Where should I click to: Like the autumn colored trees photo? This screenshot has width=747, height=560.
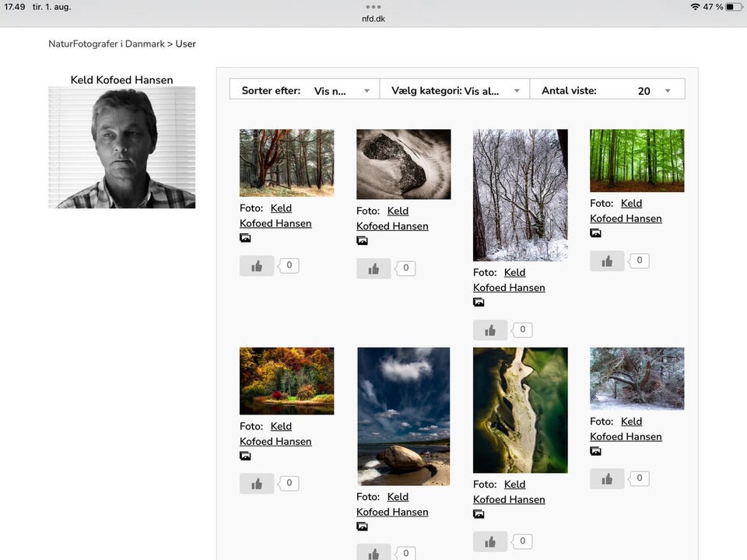[257, 484]
